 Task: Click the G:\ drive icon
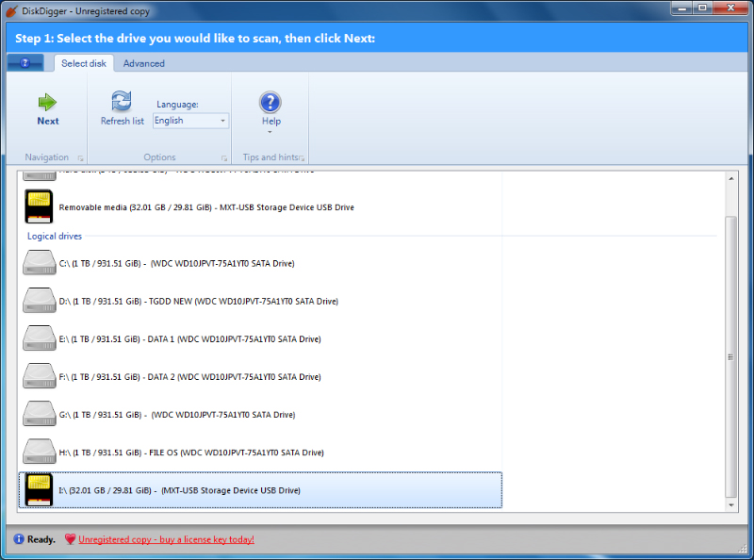click(40, 414)
